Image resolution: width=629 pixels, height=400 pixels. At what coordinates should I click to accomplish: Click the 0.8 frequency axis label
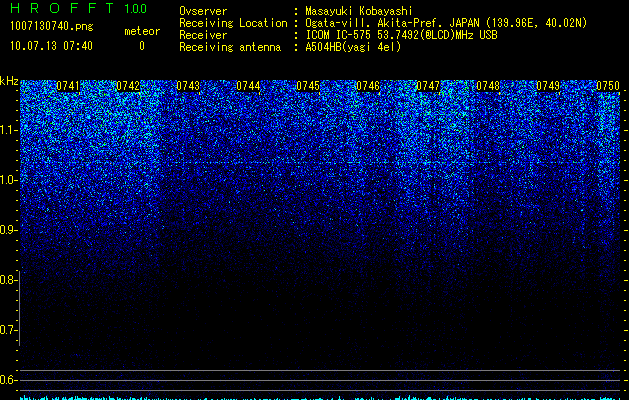point(8,280)
